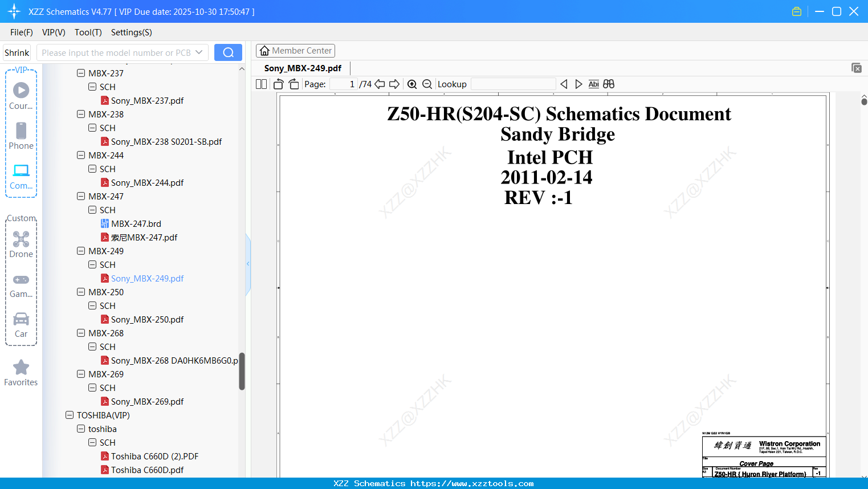Open the VIP(V) menu
868x489 pixels.
click(54, 32)
